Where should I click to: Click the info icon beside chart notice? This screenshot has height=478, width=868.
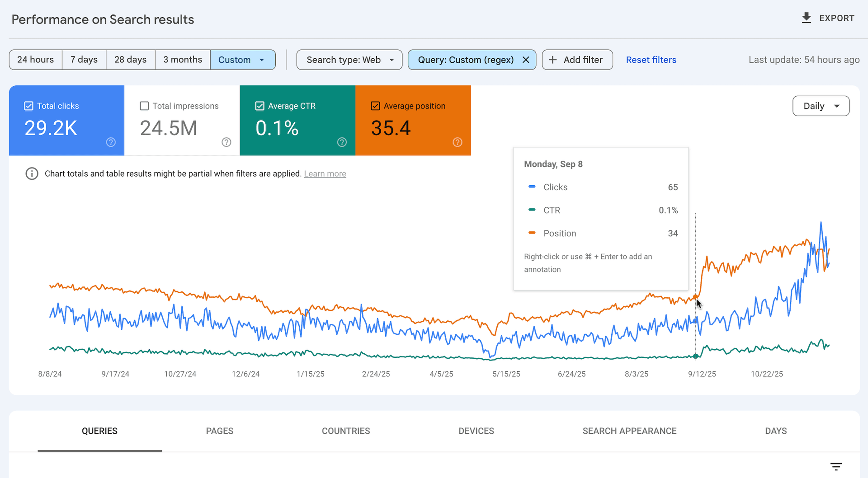tap(32, 173)
